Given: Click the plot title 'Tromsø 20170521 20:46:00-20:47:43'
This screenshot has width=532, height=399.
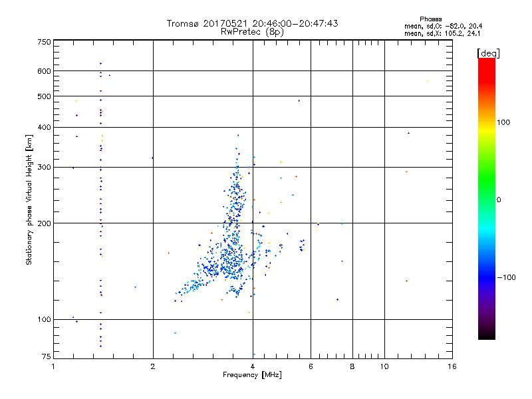Looking at the screenshot, I should tap(252, 23).
